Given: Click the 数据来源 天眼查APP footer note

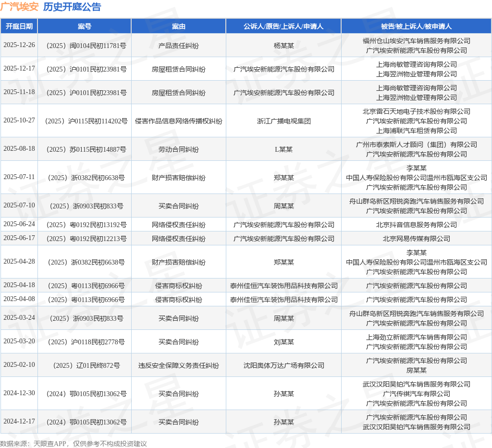Looking at the screenshot, I should (74, 444).
